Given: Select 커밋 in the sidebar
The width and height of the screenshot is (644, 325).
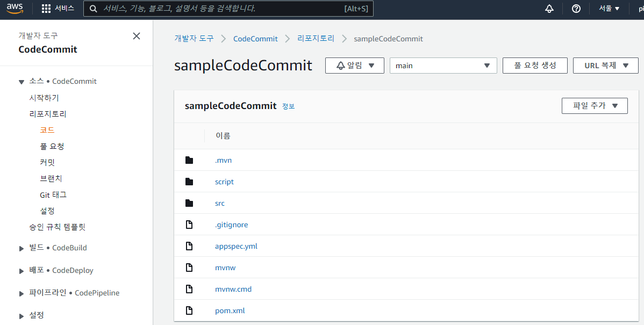Looking at the screenshot, I should (x=47, y=162).
